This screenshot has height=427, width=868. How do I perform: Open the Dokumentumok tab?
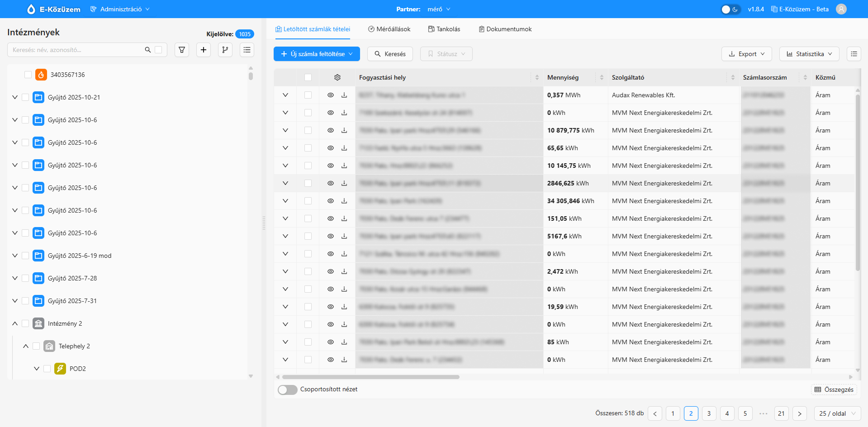click(505, 29)
